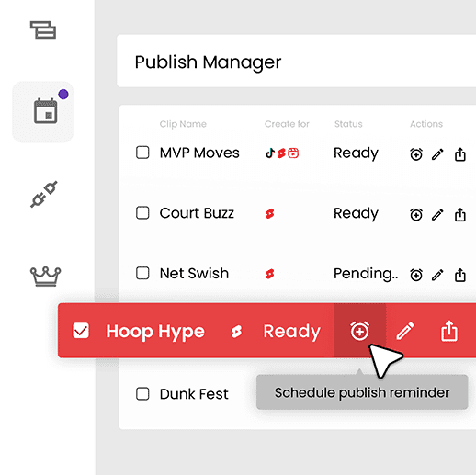The width and height of the screenshot is (476, 475).
Task: Check the MVP Moves checkbox
Action: [x=142, y=153]
